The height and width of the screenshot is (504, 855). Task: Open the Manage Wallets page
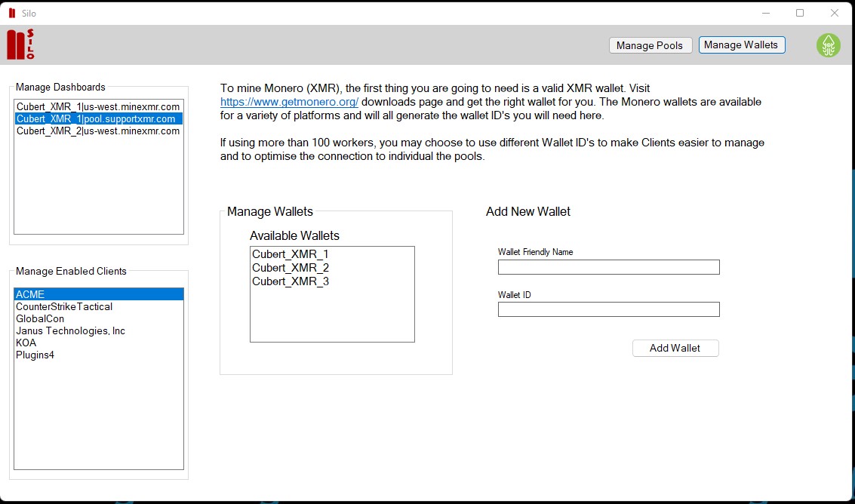(741, 45)
